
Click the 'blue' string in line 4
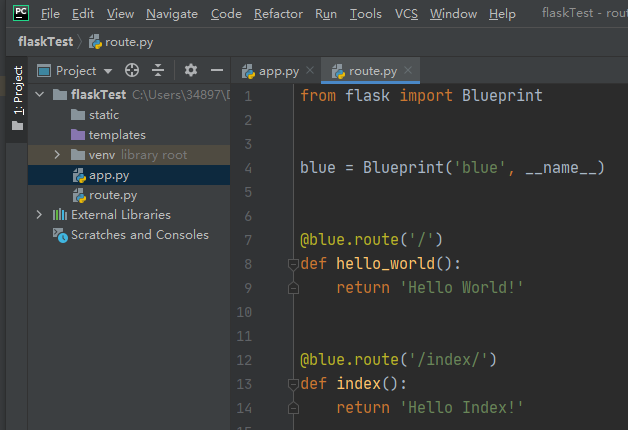[x=479, y=168]
